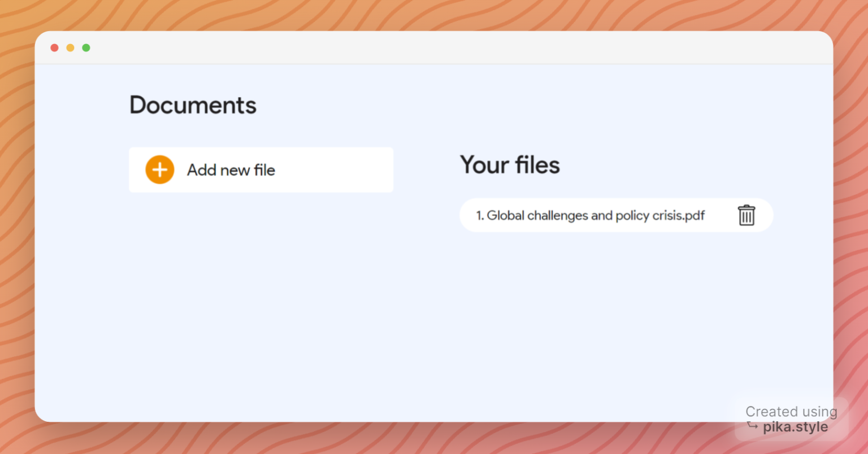The height and width of the screenshot is (454, 868).
Task: Click the green traffic light button
Action: 86,48
